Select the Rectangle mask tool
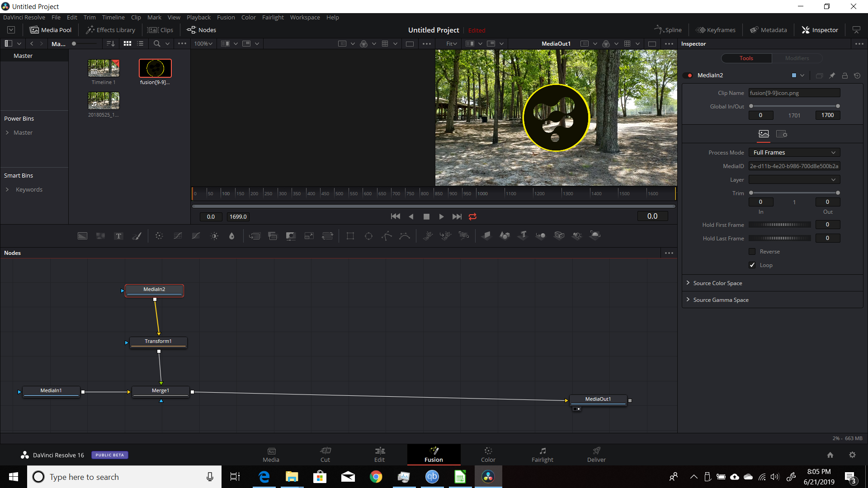Image resolution: width=868 pixels, height=488 pixels. point(350,236)
